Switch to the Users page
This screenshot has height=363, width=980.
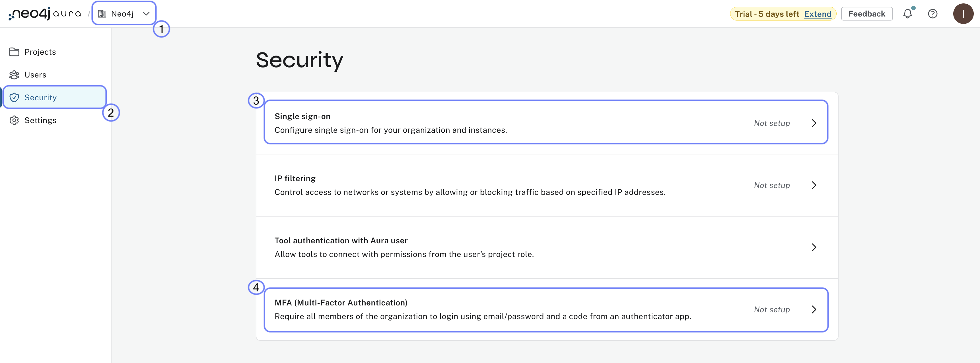(35, 75)
